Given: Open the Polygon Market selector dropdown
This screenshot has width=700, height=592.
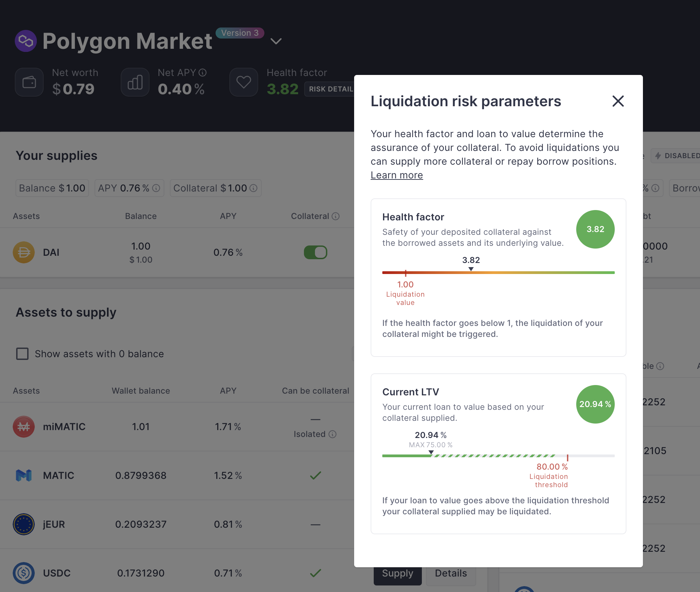Looking at the screenshot, I should [x=275, y=41].
